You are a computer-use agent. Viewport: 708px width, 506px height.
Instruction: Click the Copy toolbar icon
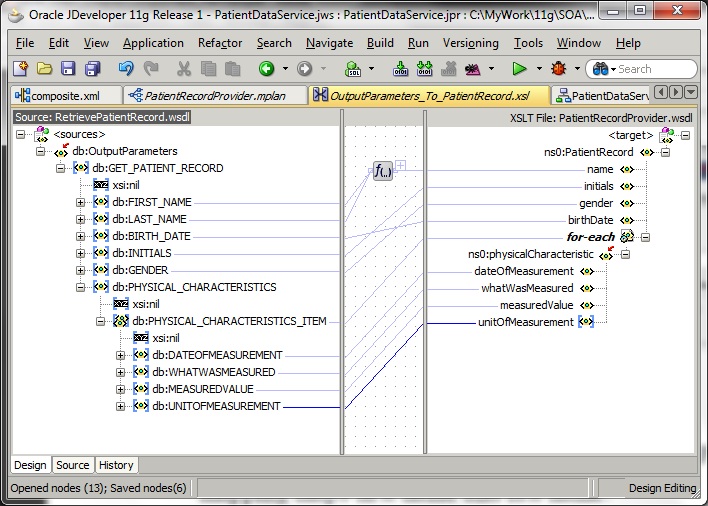click(x=208, y=69)
